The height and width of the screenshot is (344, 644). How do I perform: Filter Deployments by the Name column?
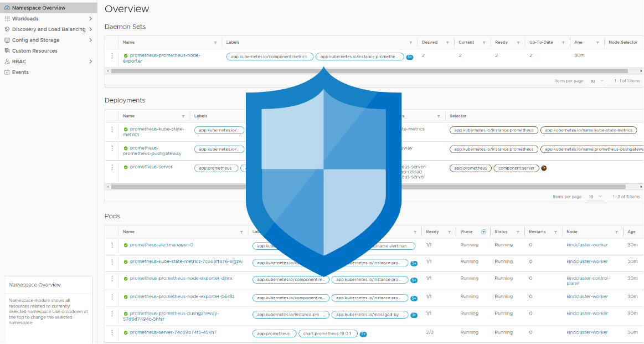click(183, 116)
